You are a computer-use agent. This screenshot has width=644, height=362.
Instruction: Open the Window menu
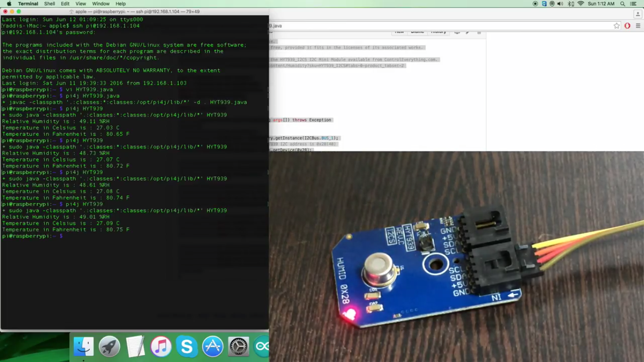coord(101,4)
